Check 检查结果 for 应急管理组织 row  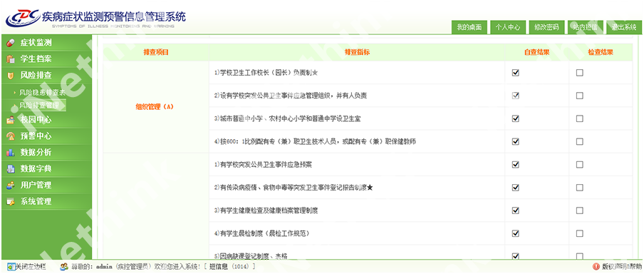579,96
